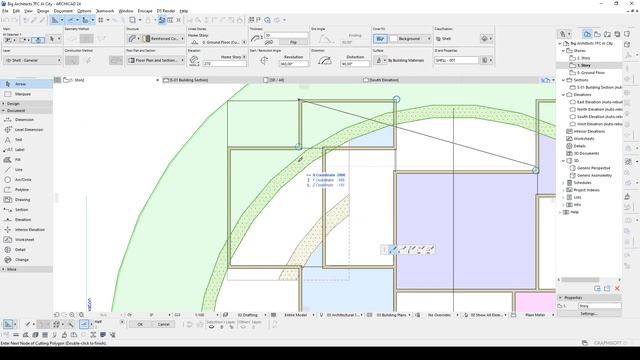
Task: Open the Floor Plan and Section dropdown
Action: tap(155, 60)
